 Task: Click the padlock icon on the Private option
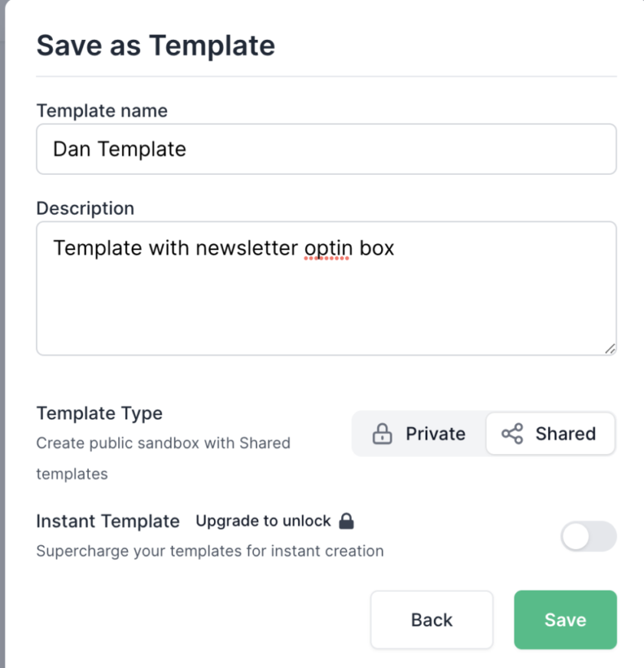pyautogui.click(x=382, y=433)
